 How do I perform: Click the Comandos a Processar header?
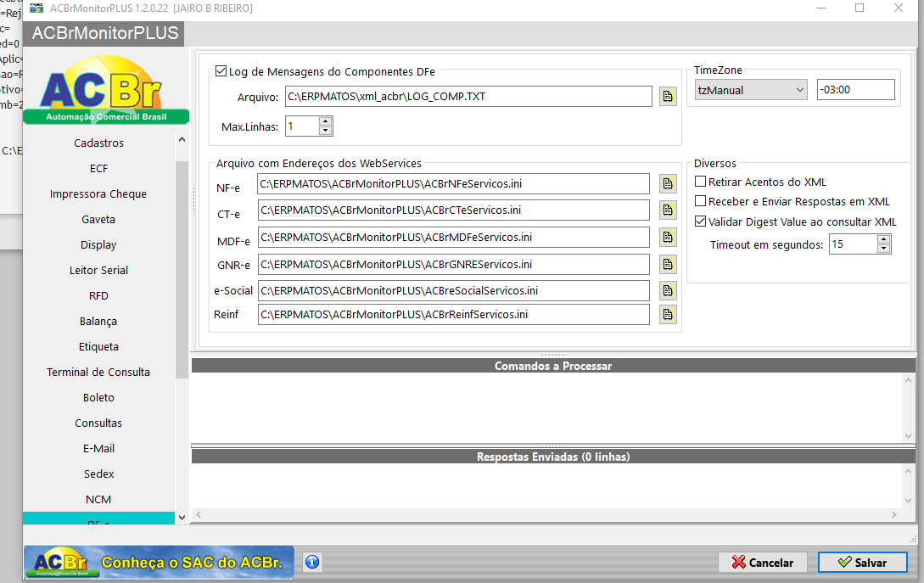(x=552, y=366)
